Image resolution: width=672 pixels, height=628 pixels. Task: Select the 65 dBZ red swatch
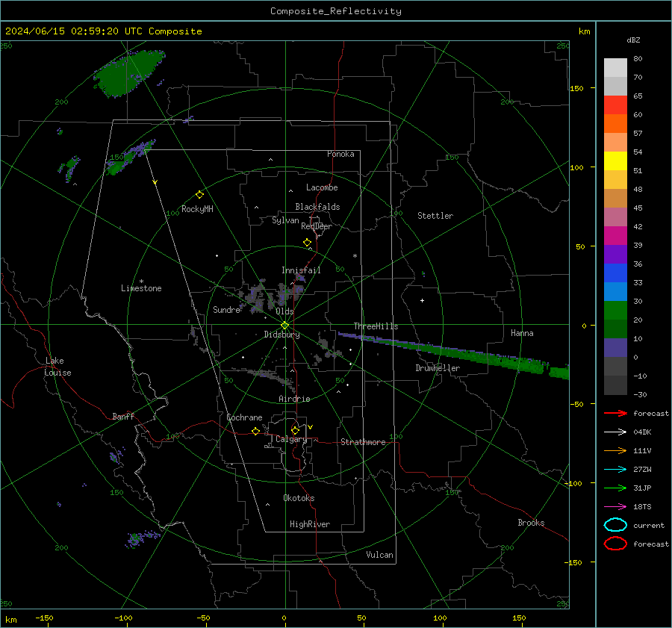615,105
